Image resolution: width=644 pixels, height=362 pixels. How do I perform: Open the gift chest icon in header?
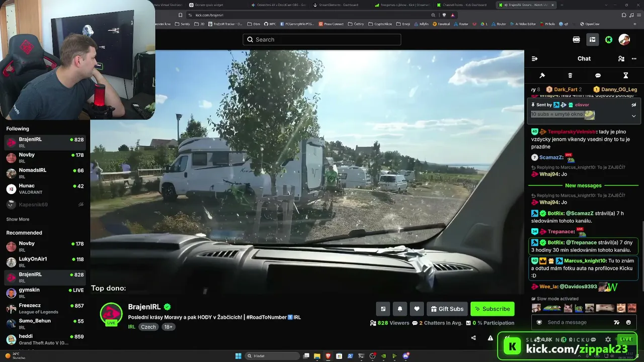[x=593, y=40]
